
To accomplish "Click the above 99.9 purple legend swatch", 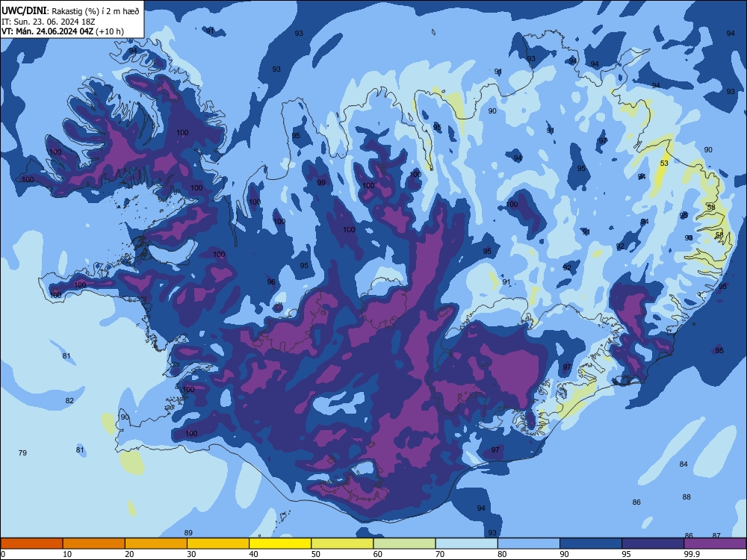I will coord(715,544).
